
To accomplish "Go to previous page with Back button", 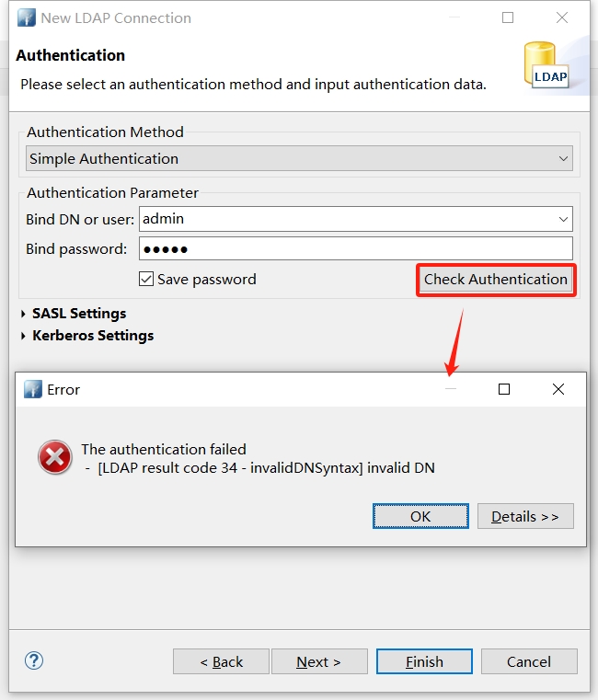I will pos(221,661).
